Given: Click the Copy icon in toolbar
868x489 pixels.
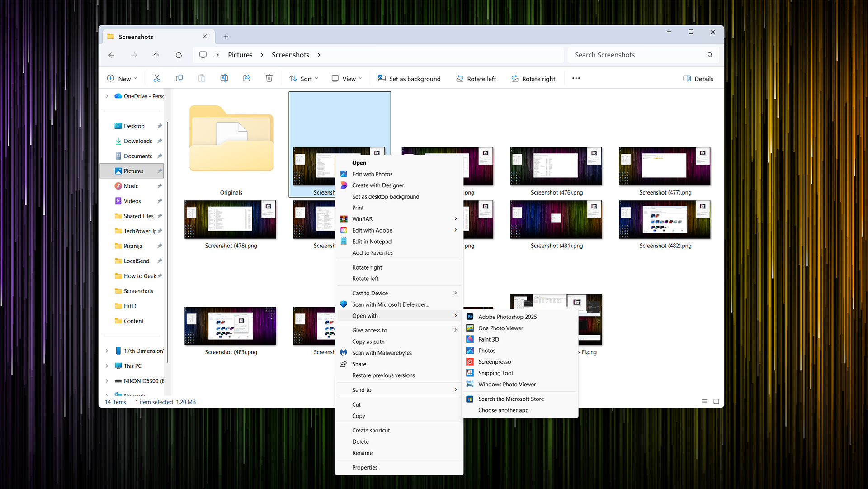Looking at the screenshot, I should [x=179, y=78].
